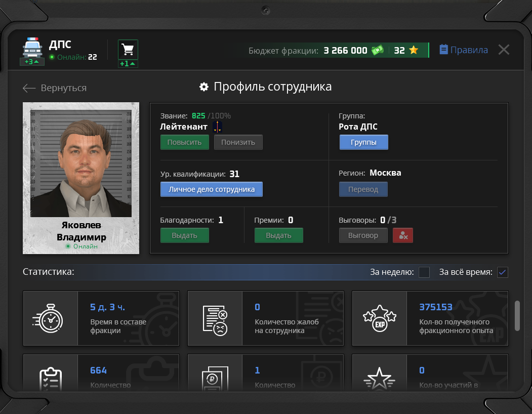Click the Выговоры 0/3 counter
This screenshot has height=414, width=532.
click(x=367, y=220)
